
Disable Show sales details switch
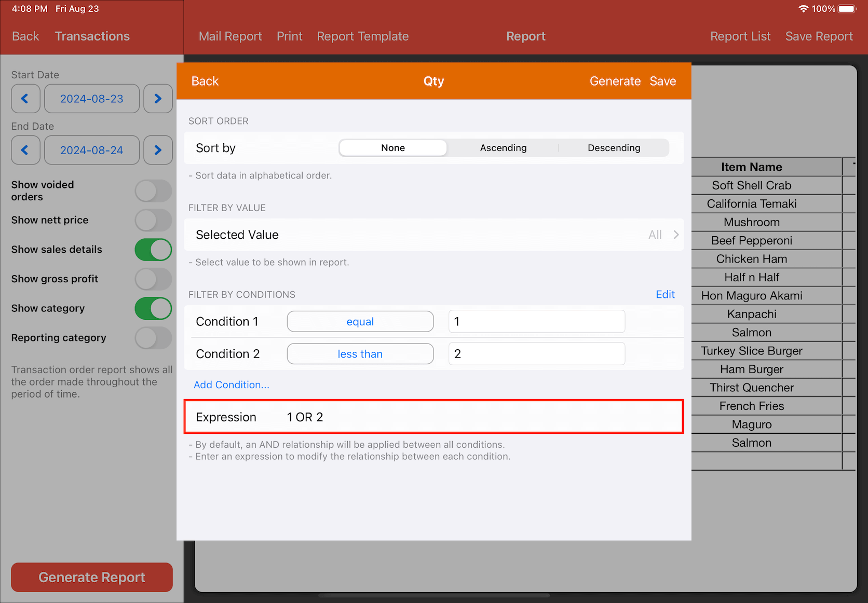(x=153, y=250)
